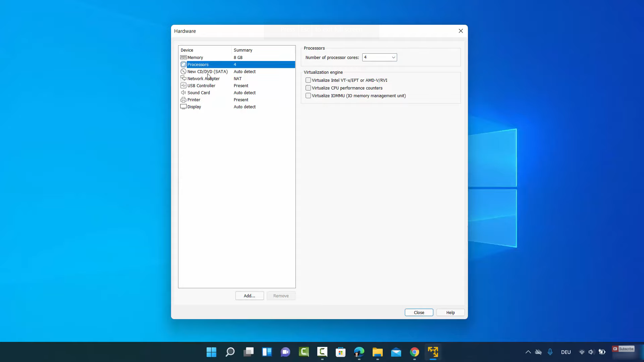Viewport: 644px width, 362px height.
Task: Open the processor cores dropdown
Action: (x=379, y=57)
